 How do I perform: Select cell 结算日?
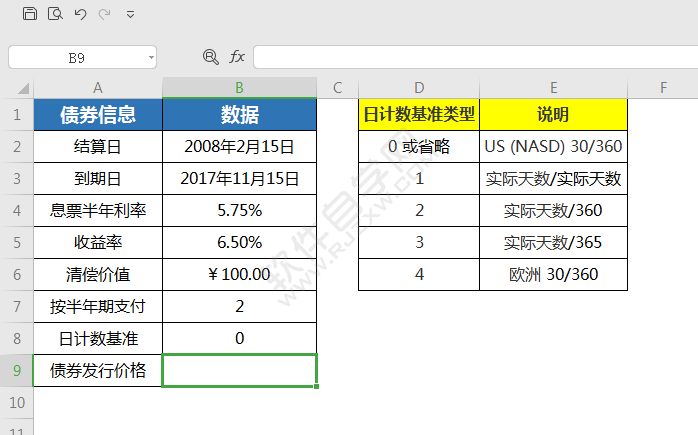pyautogui.click(x=98, y=146)
